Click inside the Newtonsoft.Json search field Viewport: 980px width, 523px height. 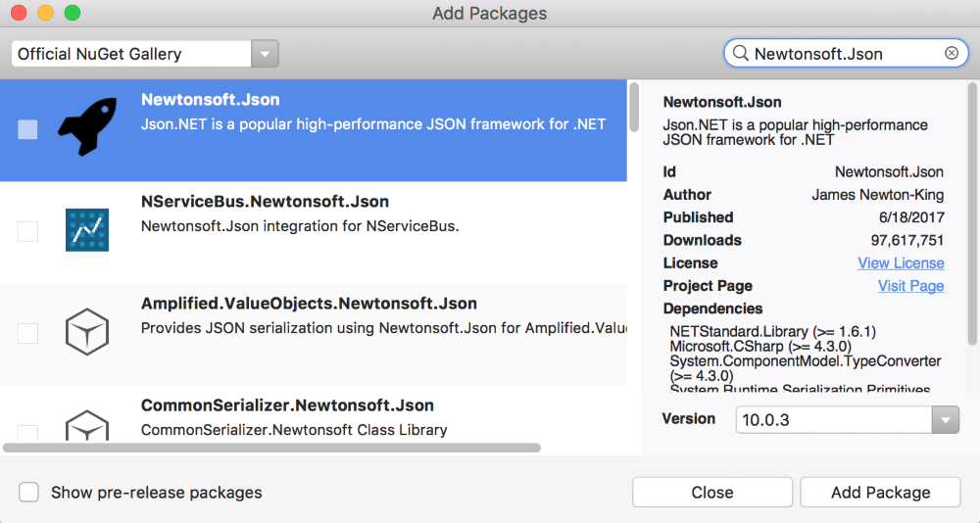[845, 54]
